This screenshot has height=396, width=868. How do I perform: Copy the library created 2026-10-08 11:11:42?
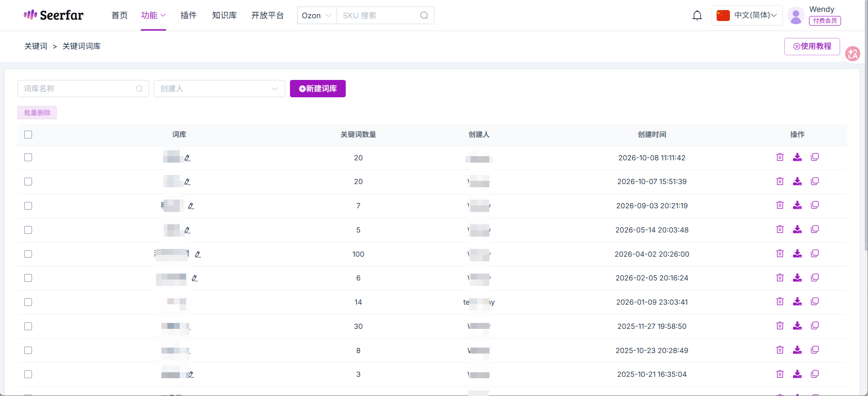pyautogui.click(x=814, y=157)
